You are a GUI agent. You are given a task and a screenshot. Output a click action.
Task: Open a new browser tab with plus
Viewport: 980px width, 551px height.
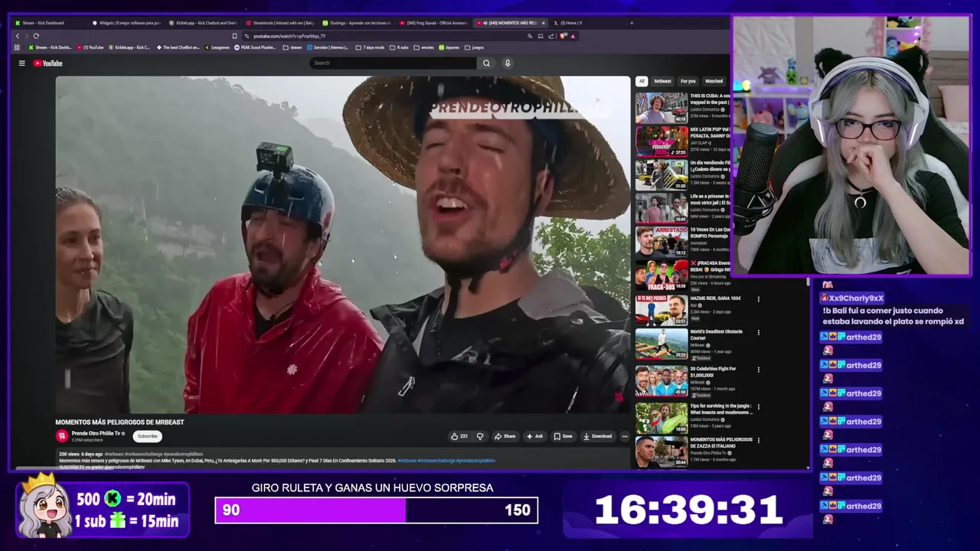click(x=632, y=23)
